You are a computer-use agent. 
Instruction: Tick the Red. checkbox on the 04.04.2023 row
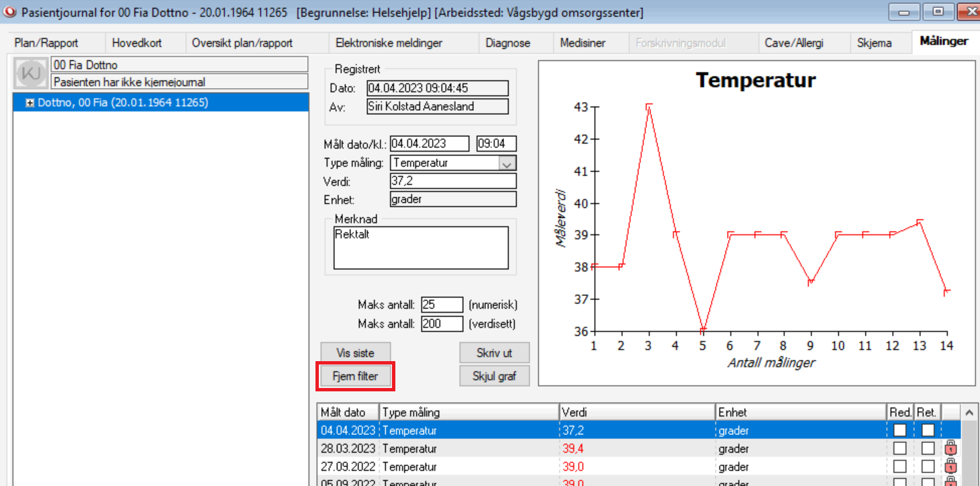point(899,430)
